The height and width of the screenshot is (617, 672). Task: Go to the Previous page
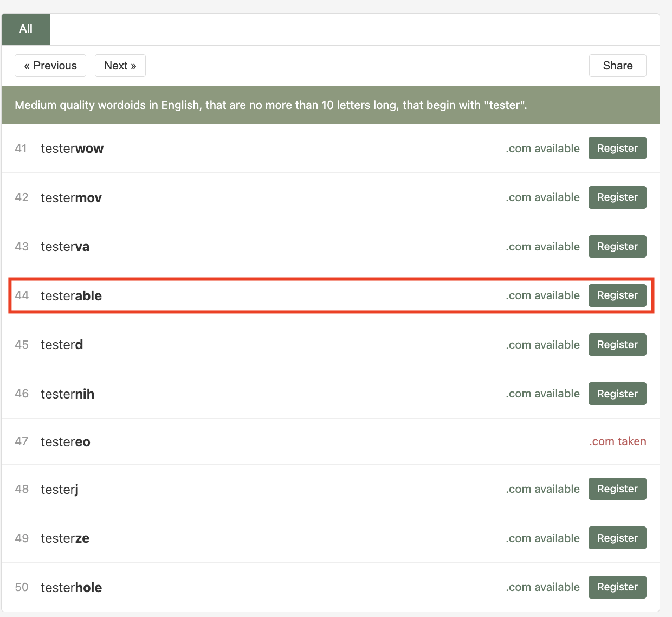(50, 66)
